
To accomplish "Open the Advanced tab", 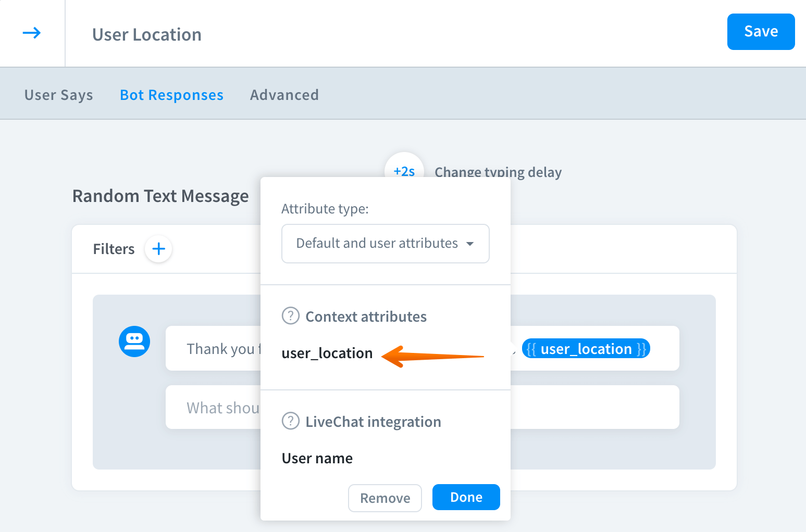I will pos(284,95).
